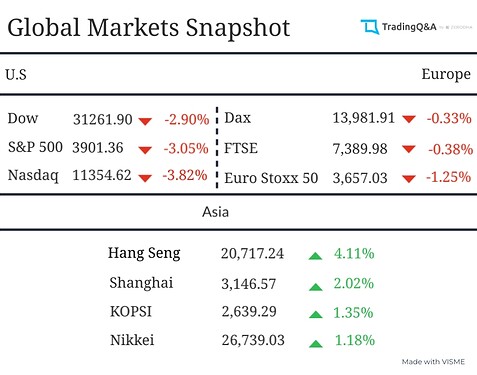
Task: Select the Europe section heading
Action: coord(446,75)
